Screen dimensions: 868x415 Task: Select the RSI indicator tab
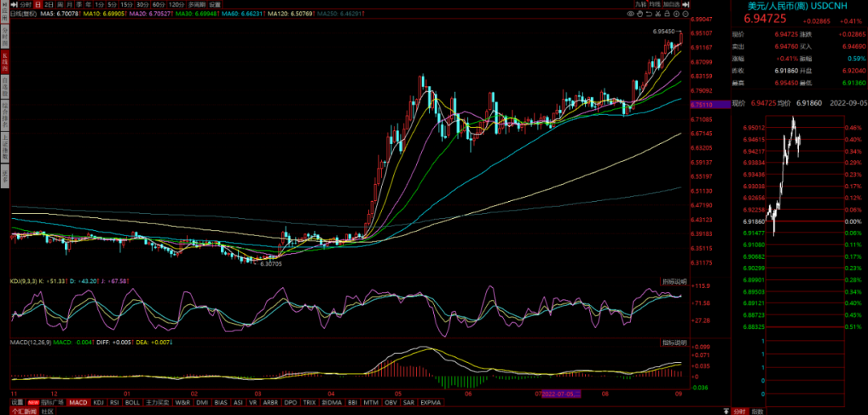pos(115,402)
